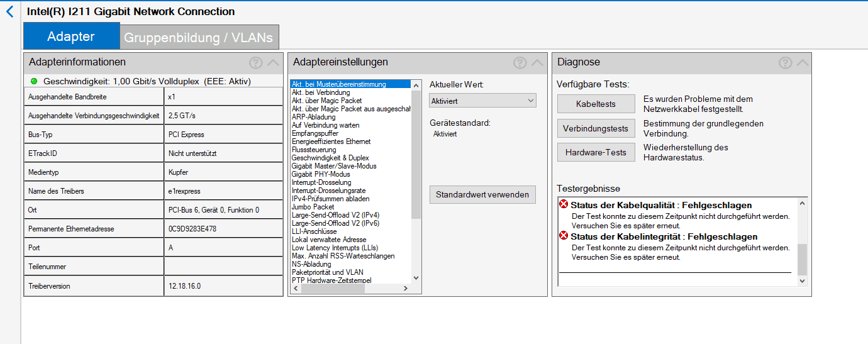Click Testergebnisse scroll down arrow
Image resolution: width=868 pixels, height=344 pixels.
(802, 280)
